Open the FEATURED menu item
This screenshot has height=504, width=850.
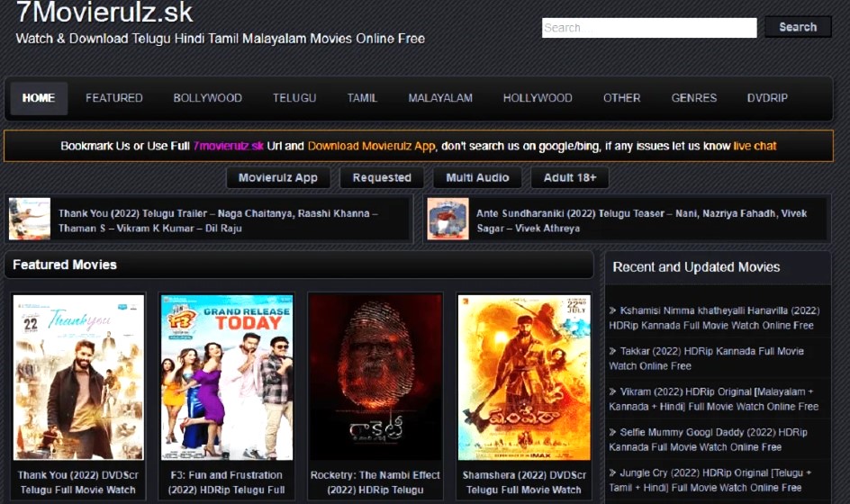(113, 98)
